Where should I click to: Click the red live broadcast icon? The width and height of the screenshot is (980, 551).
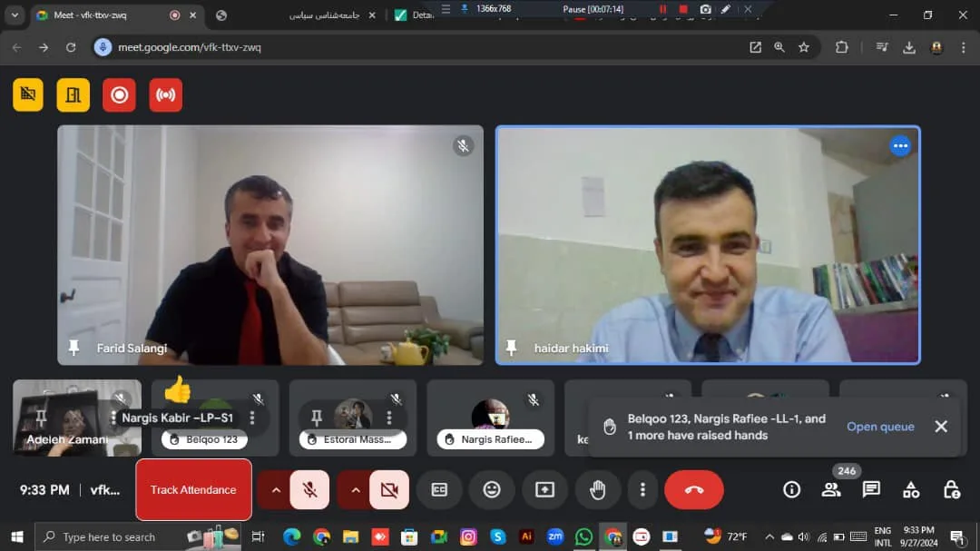click(x=165, y=95)
